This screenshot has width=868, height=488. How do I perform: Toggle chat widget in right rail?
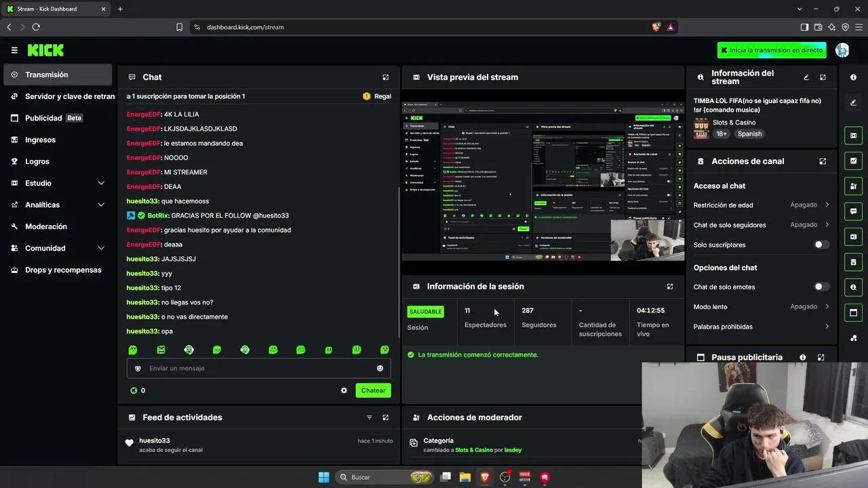[853, 211]
